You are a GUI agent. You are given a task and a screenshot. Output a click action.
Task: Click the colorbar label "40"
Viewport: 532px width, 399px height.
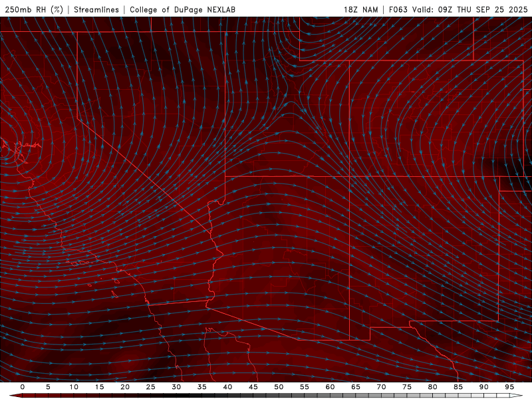(x=227, y=387)
